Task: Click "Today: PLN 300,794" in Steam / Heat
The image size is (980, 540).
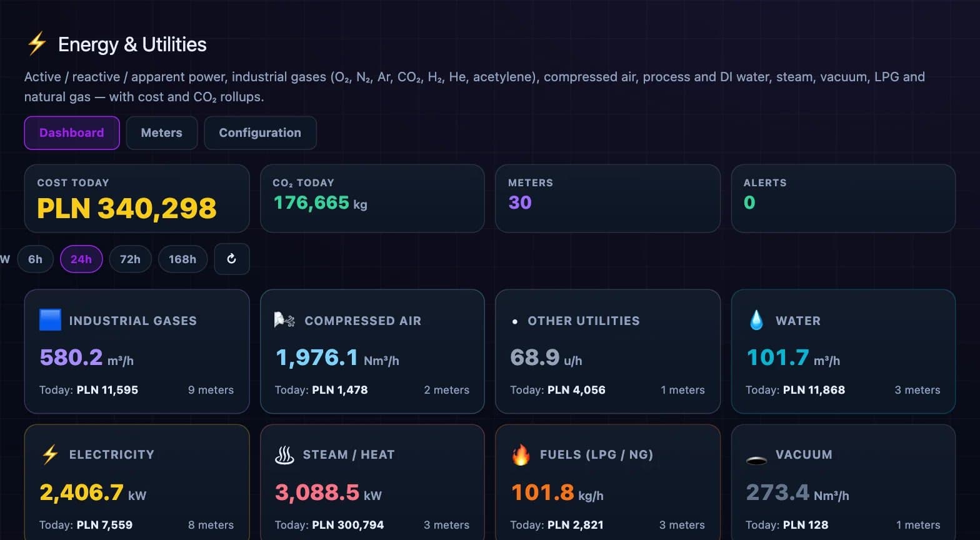Action: [329, 525]
